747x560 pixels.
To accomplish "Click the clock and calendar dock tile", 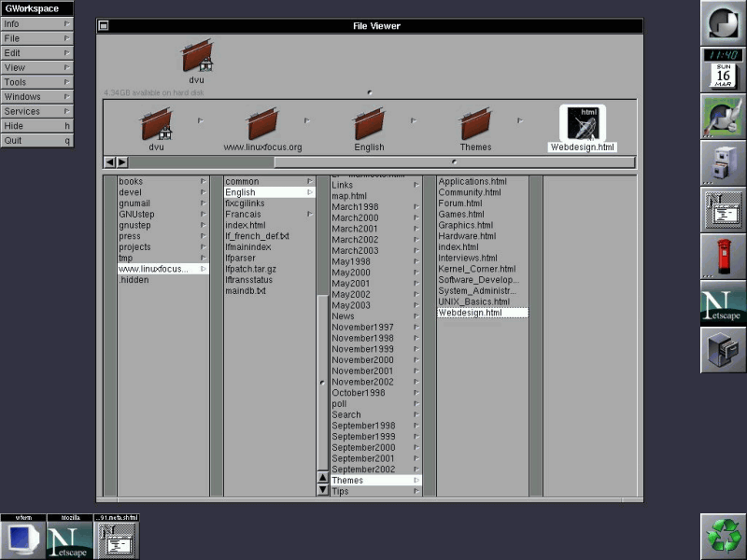I will tap(724, 70).
